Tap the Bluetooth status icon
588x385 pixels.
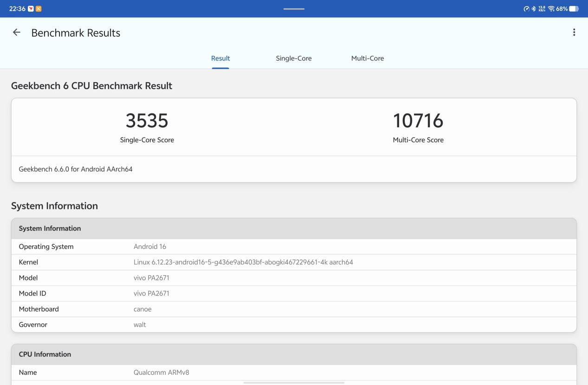click(534, 9)
